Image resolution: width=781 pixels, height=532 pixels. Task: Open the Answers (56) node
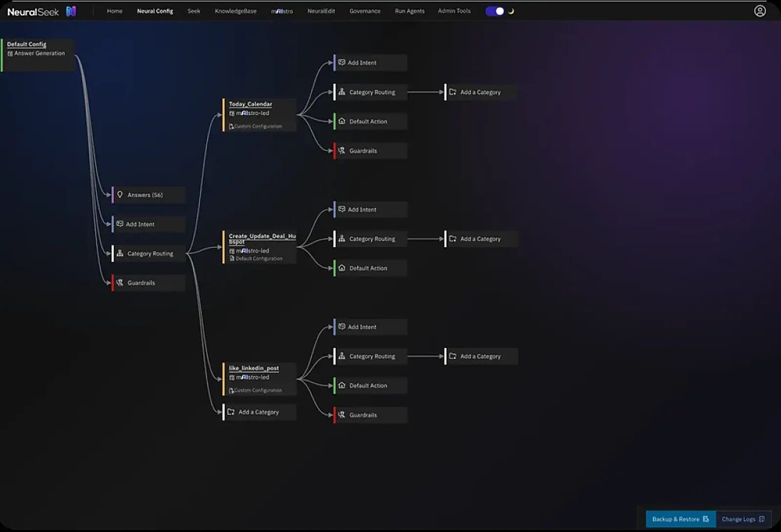148,195
